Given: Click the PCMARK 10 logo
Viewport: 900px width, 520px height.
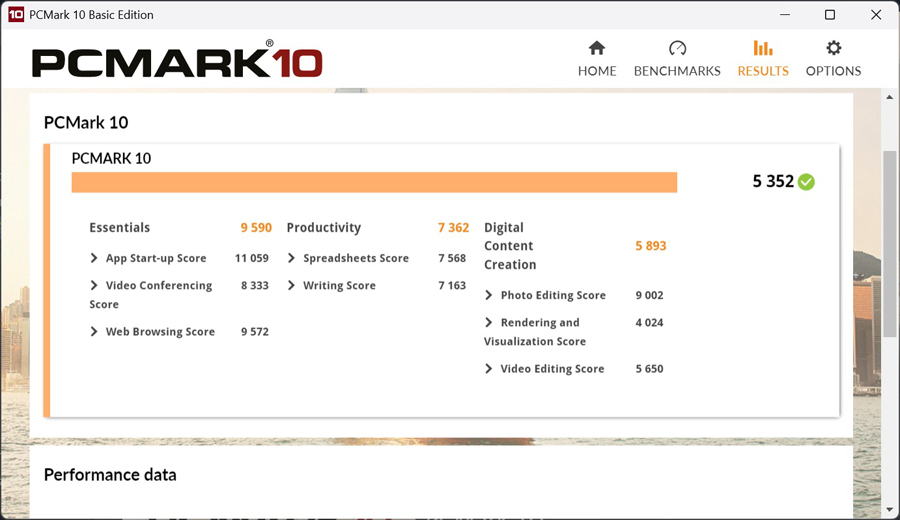Looking at the screenshot, I should pos(177,61).
